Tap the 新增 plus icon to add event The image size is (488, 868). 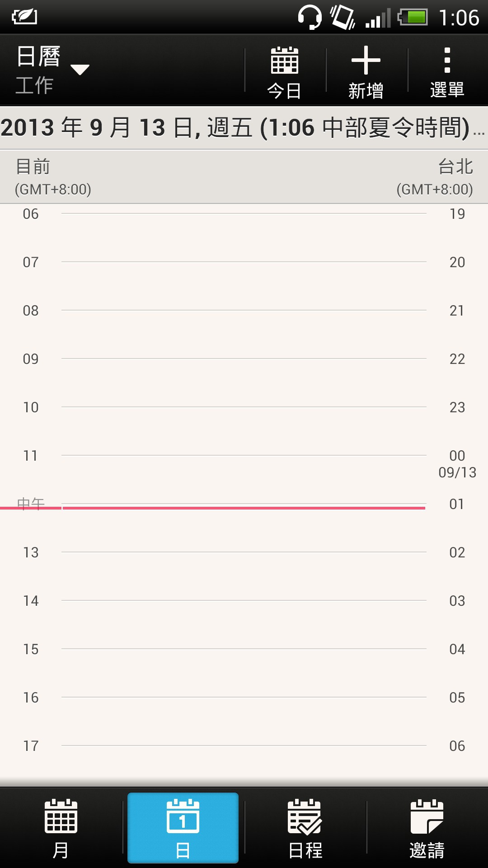[366, 61]
